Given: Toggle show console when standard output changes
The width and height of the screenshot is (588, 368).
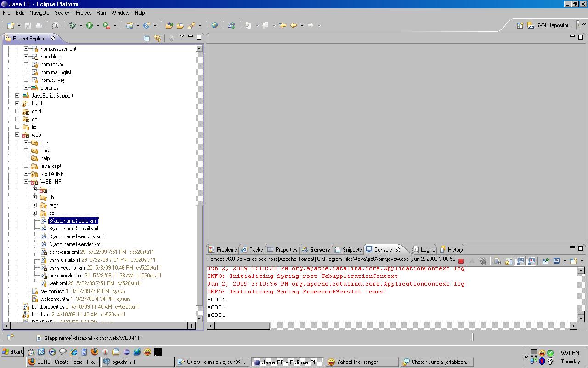Looking at the screenshot, I should pyautogui.click(x=520, y=261).
